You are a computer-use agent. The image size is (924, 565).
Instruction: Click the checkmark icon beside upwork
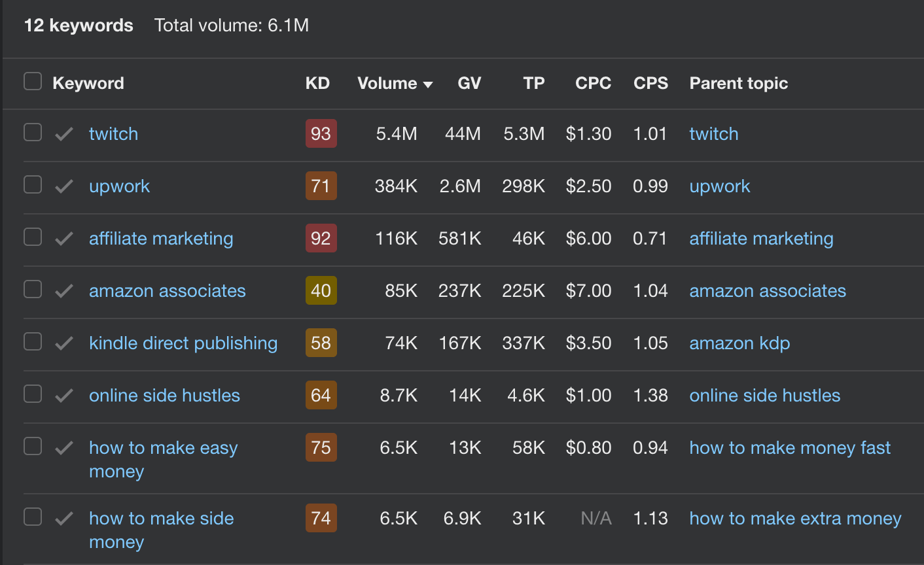click(63, 186)
